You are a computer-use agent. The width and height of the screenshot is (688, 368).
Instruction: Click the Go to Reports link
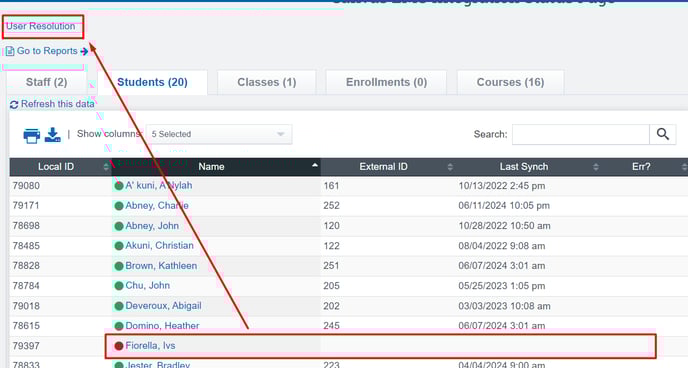point(47,51)
